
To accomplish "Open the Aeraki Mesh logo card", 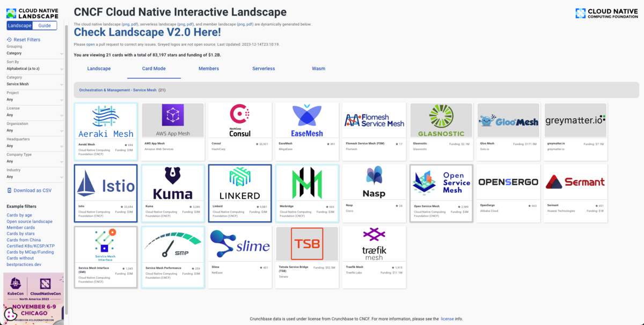I will (105, 132).
